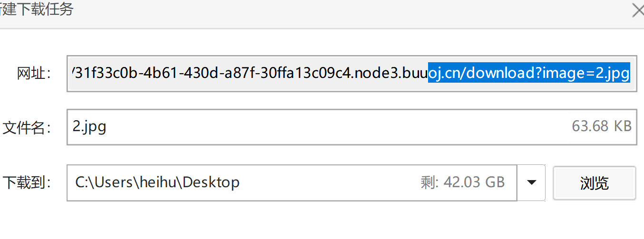Click the 浏览 browse button
Screen dimensions: 644x239
(x=594, y=183)
